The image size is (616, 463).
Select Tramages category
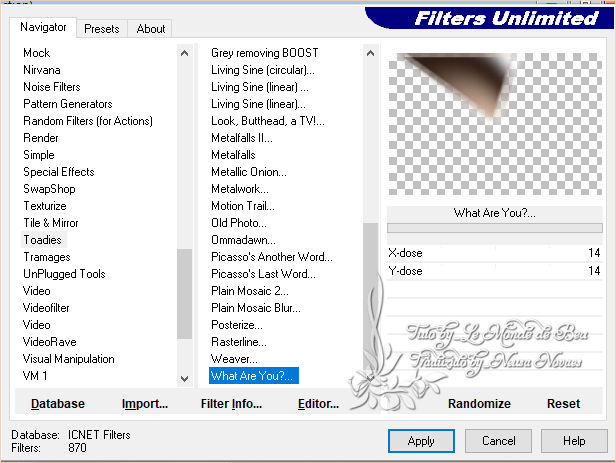click(x=47, y=257)
